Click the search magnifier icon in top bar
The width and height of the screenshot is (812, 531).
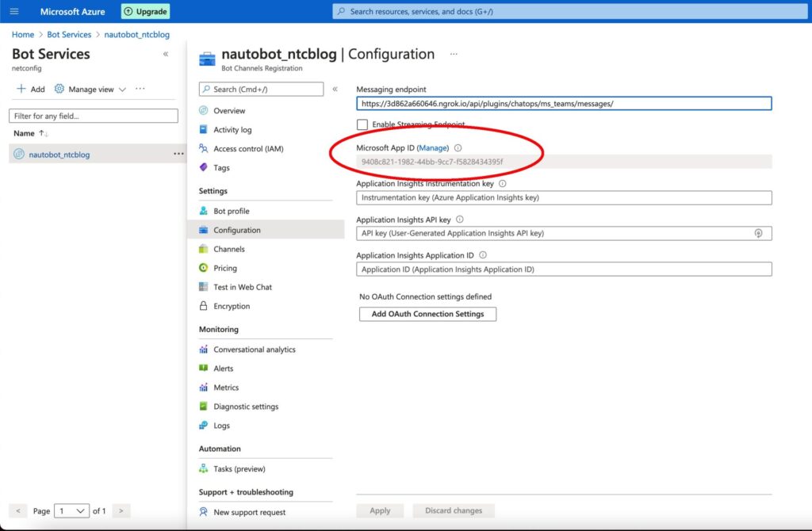pos(341,11)
